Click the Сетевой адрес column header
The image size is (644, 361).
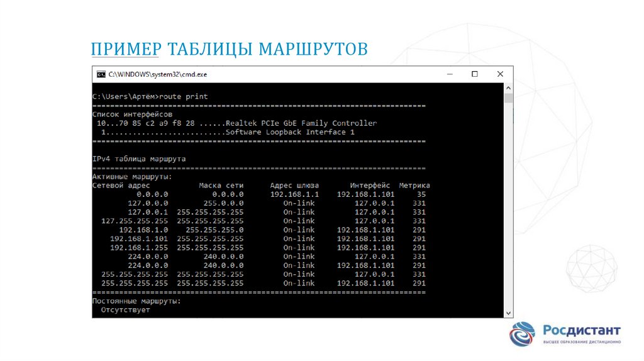click(x=121, y=186)
